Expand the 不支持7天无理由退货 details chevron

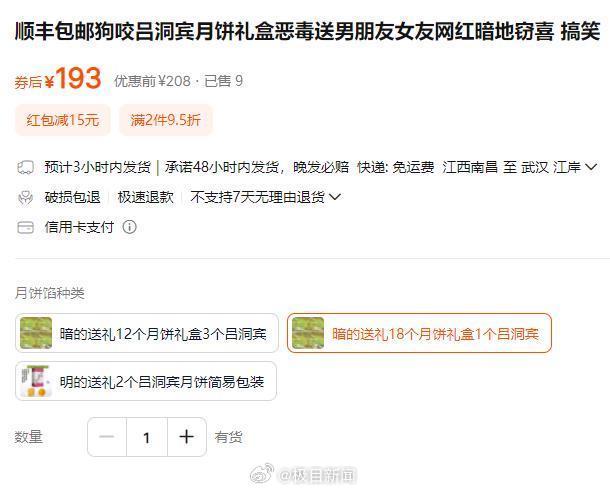tap(335, 197)
